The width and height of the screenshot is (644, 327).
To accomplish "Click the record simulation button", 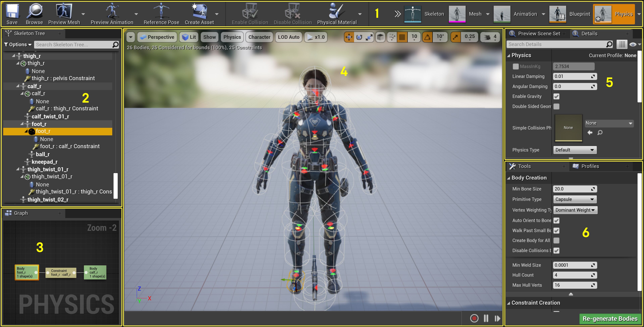I will pyautogui.click(x=474, y=318).
